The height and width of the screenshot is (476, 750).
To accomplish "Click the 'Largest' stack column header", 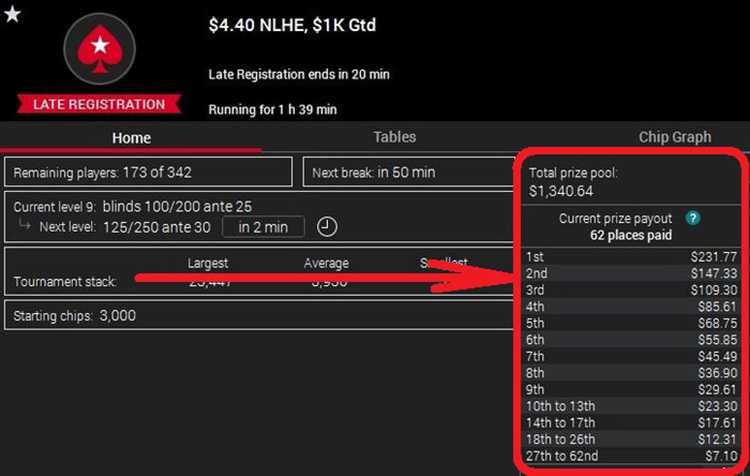I will pos(208,263).
